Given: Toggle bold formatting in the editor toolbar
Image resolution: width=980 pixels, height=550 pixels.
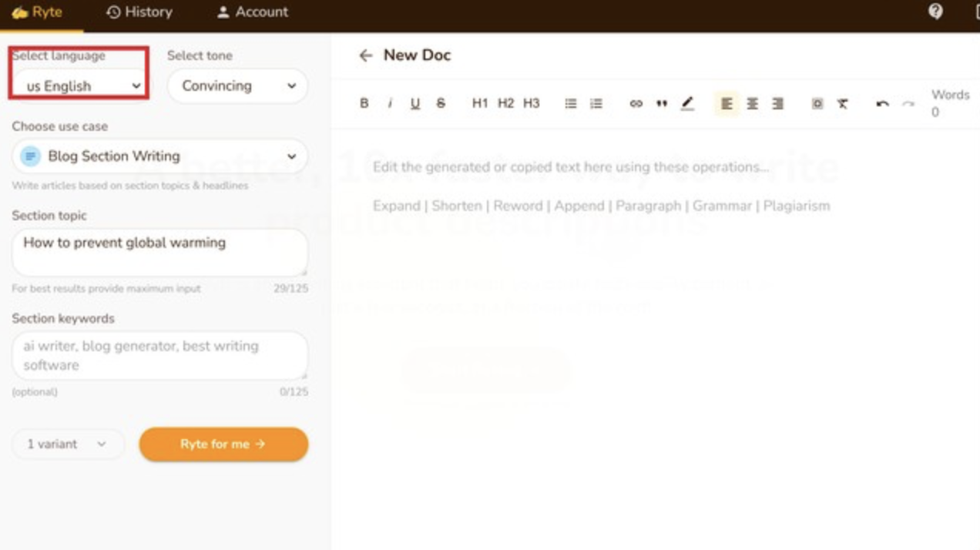Looking at the screenshot, I should (x=364, y=103).
